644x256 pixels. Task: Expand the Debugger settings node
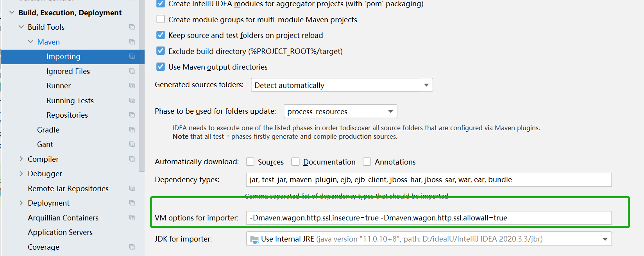tap(21, 174)
